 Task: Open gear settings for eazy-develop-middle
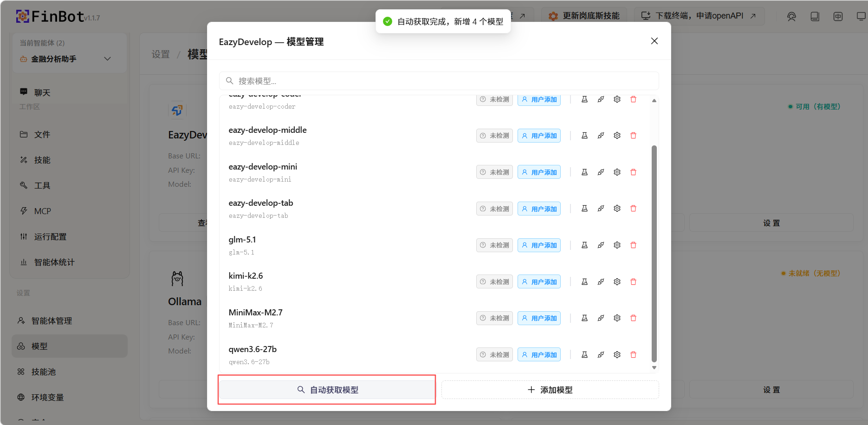point(617,136)
